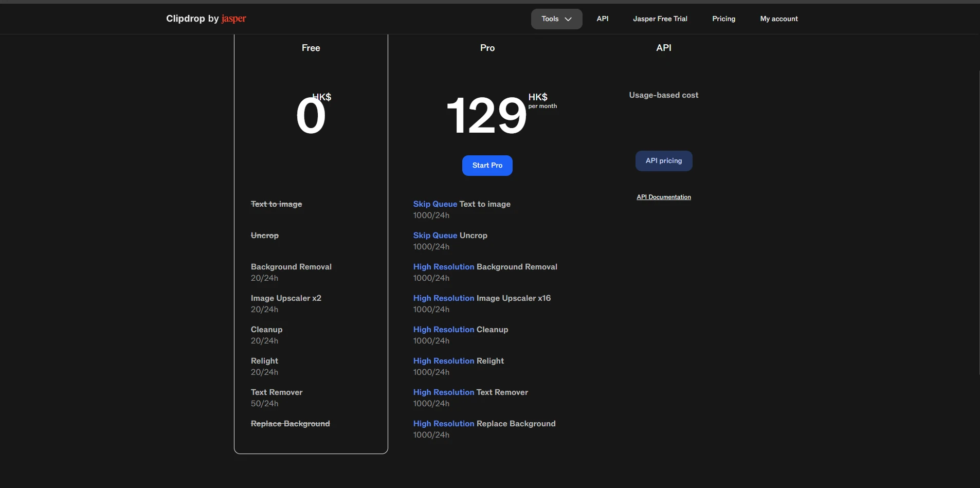Click Skip Queue Text to image feature
980x488 pixels.
(x=462, y=204)
